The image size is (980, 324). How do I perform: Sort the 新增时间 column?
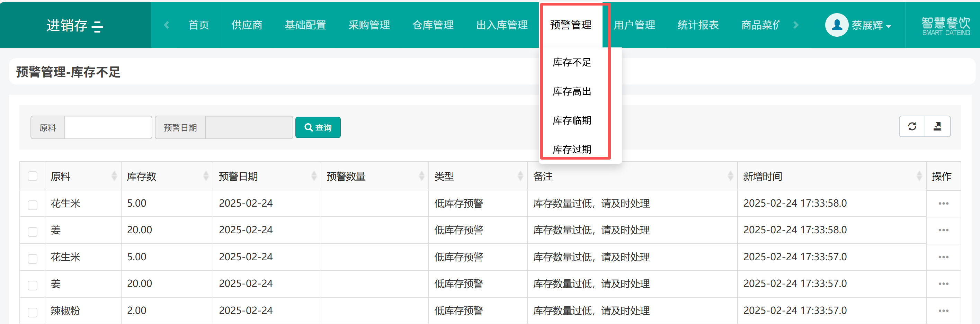[919, 176]
